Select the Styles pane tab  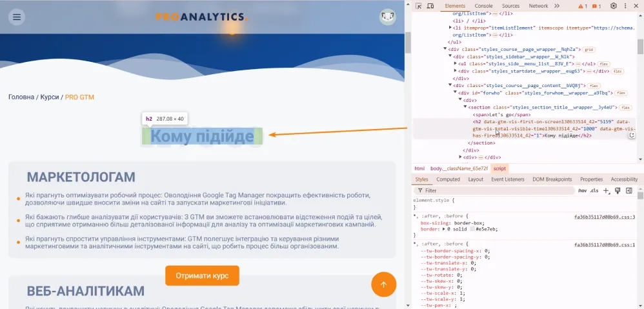point(421,179)
